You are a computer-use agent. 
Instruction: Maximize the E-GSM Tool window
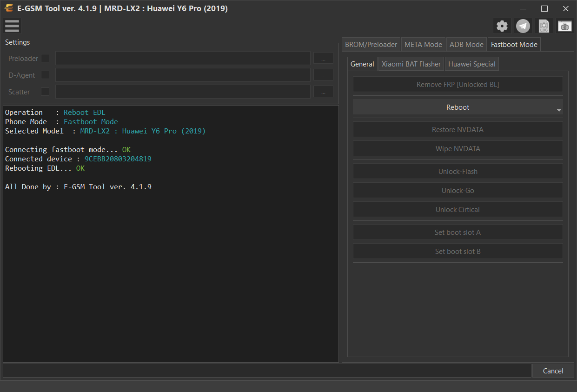coord(544,8)
